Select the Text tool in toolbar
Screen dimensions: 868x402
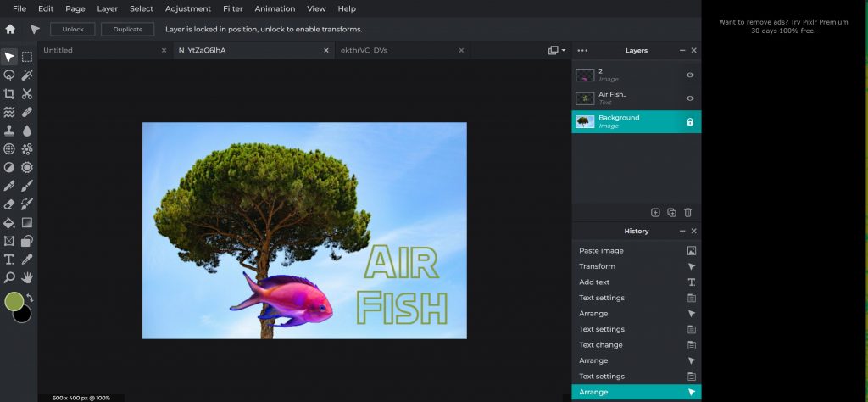click(9, 260)
